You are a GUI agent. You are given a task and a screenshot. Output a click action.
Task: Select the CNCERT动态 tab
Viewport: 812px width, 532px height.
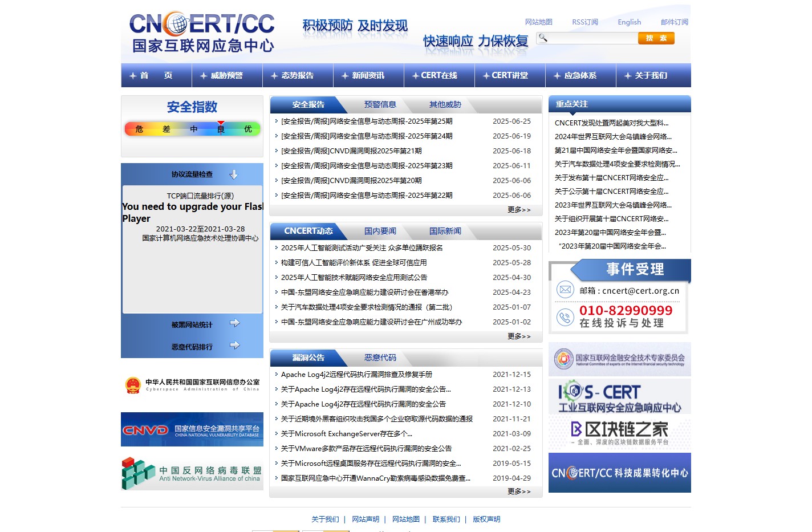click(308, 231)
